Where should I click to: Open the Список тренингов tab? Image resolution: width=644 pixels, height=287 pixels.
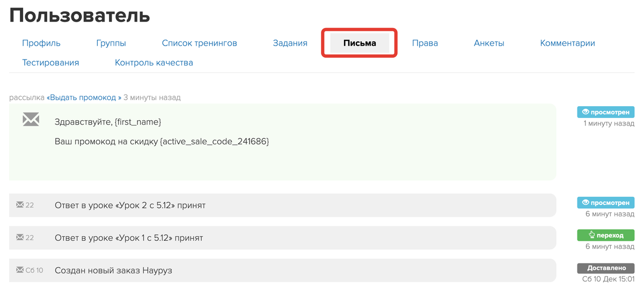pos(199,43)
